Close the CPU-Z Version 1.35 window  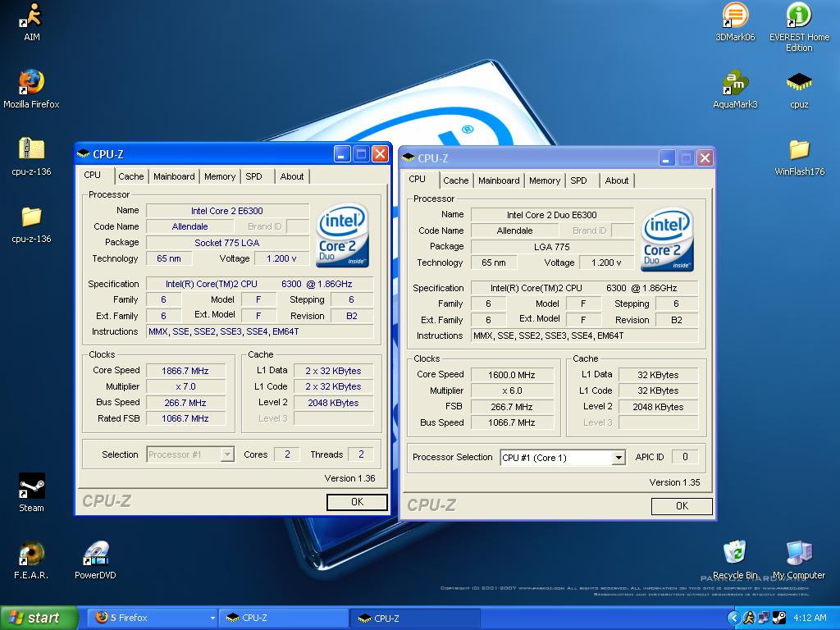[x=705, y=158]
